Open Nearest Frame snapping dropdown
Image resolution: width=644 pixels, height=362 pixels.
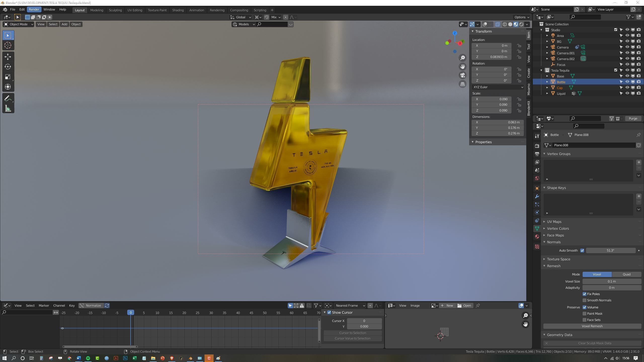[x=350, y=306]
